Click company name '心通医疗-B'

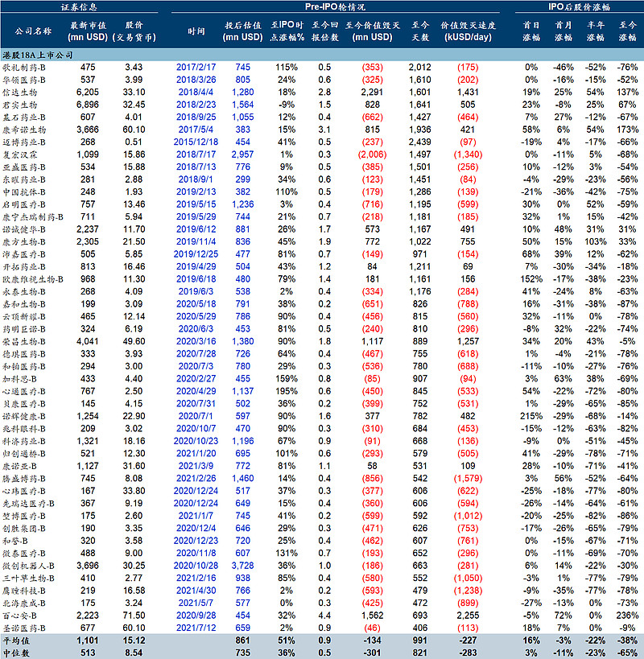click(24, 391)
